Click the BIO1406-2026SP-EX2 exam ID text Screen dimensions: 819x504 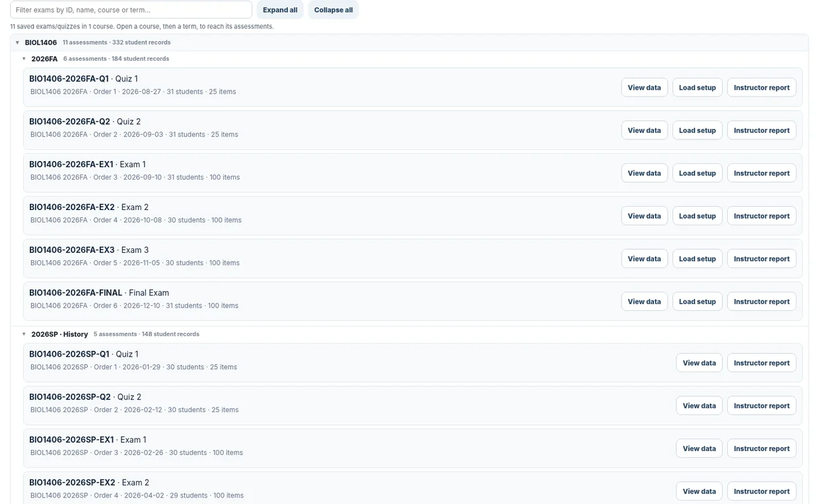click(x=72, y=483)
